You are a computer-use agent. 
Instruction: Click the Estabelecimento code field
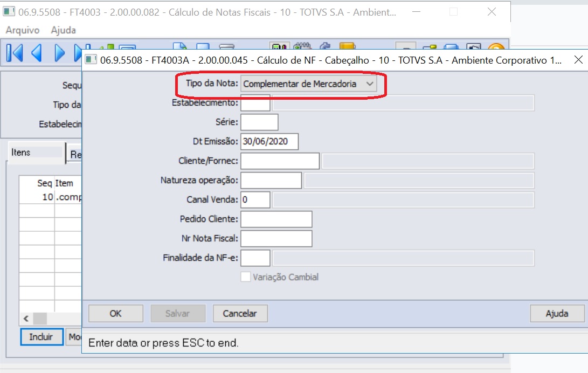click(255, 103)
